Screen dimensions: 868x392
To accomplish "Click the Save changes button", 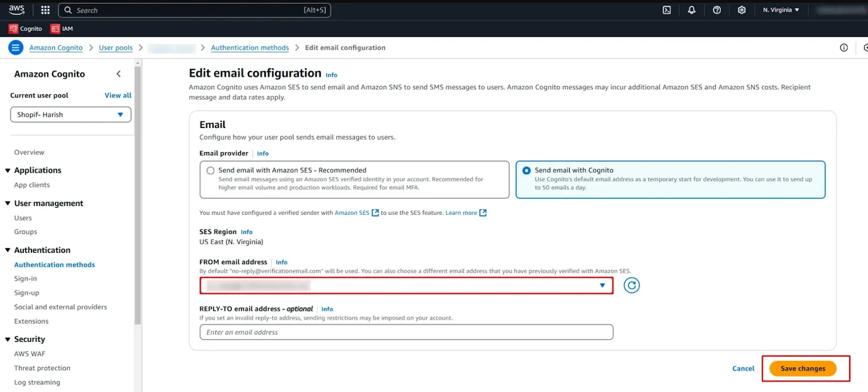I will click(x=803, y=369).
